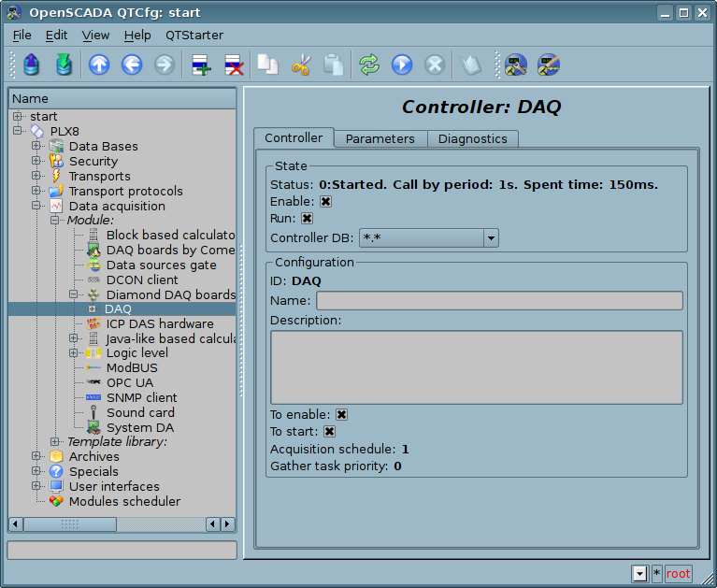Select ModBUS in the module tree

131,368
